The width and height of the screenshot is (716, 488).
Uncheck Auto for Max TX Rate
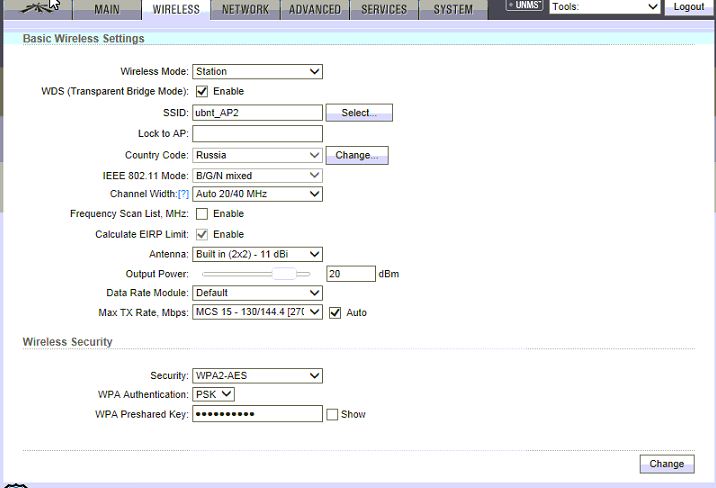335,313
